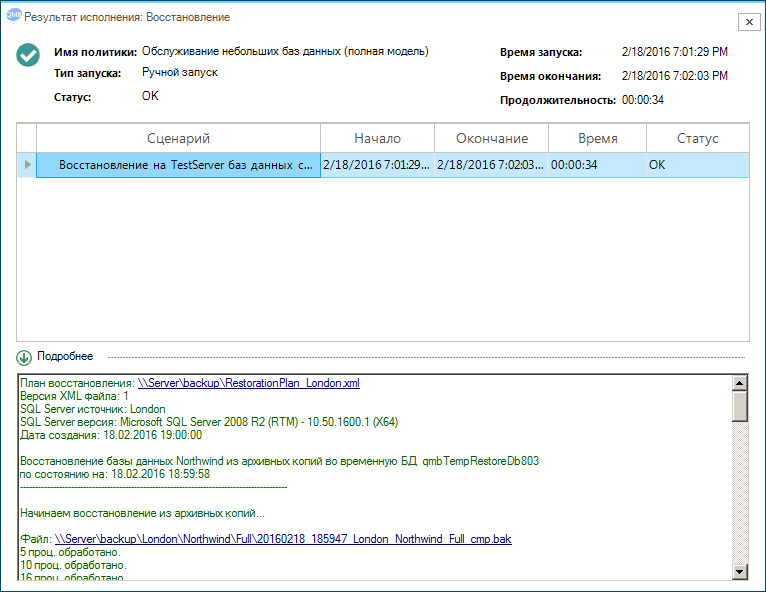766x592 pixels.
Task: Open the RestorationPlan_London.xml link
Action: tap(249, 383)
